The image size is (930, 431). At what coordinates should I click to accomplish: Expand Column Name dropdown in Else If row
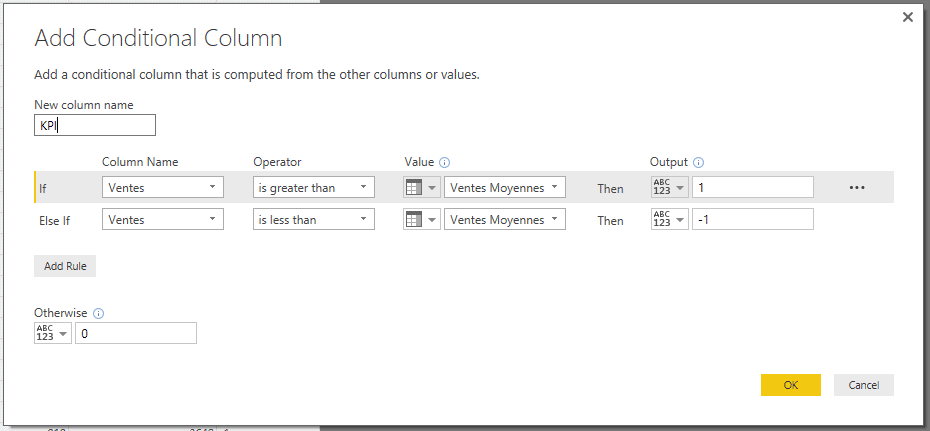[163, 219]
